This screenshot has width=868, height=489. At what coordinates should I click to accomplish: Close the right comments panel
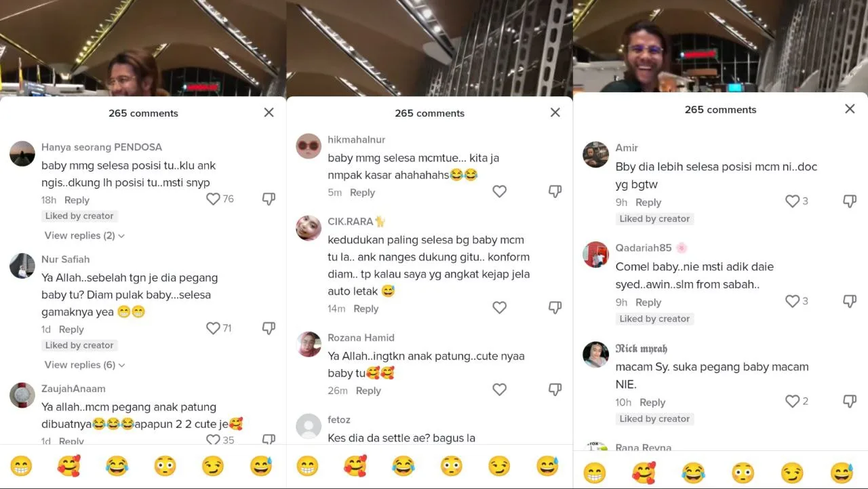coord(850,109)
